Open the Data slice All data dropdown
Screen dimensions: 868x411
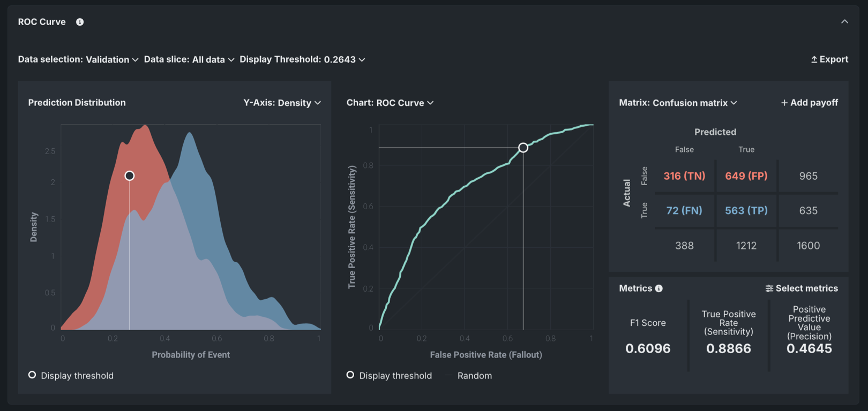[x=189, y=59]
